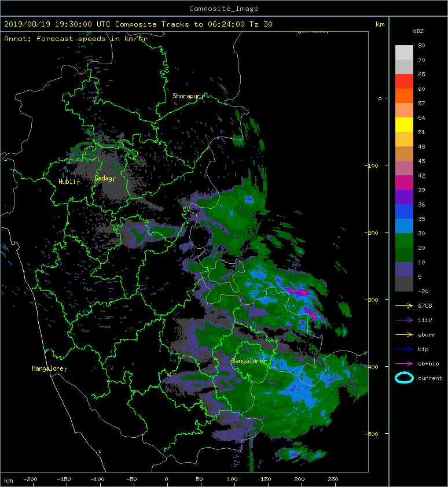The height and width of the screenshot is (487, 448).
Task: Select the light blue 30–35 dBZ swatch
Action: pos(404,226)
